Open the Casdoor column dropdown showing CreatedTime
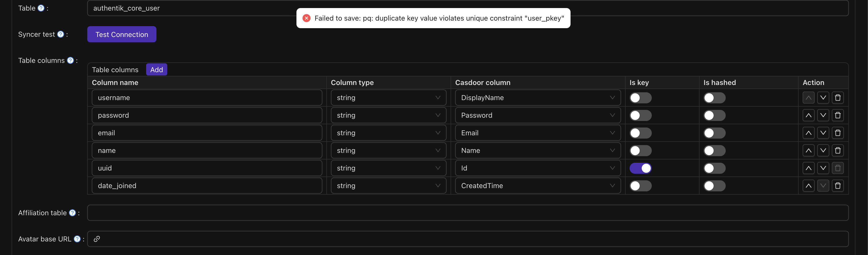Viewport: 868px width, 255px height. 538,186
